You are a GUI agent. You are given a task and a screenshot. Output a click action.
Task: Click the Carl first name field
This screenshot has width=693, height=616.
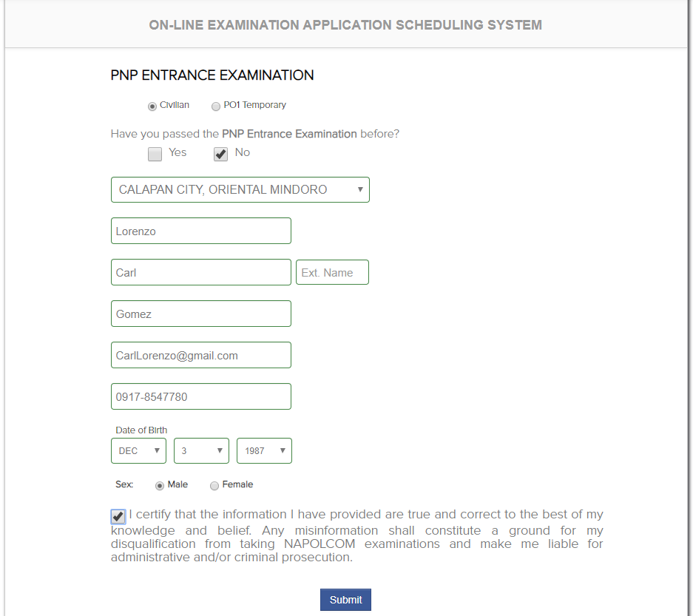click(201, 272)
